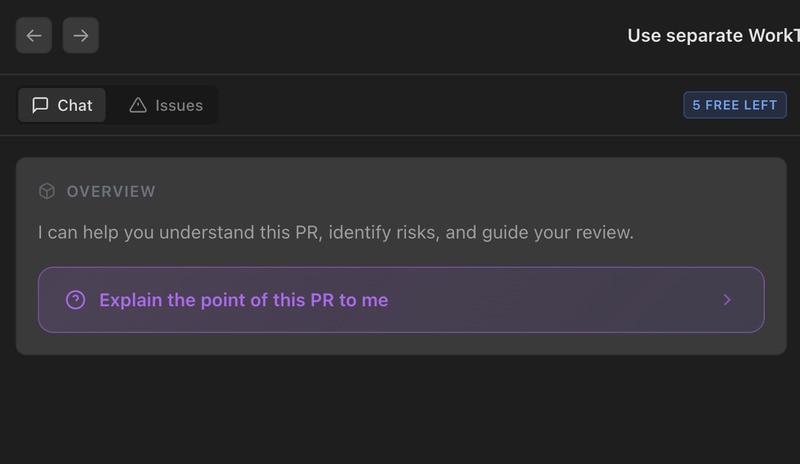Click the question mark circle icon
Viewport: 800px width, 464px height.
[x=75, y=300]
